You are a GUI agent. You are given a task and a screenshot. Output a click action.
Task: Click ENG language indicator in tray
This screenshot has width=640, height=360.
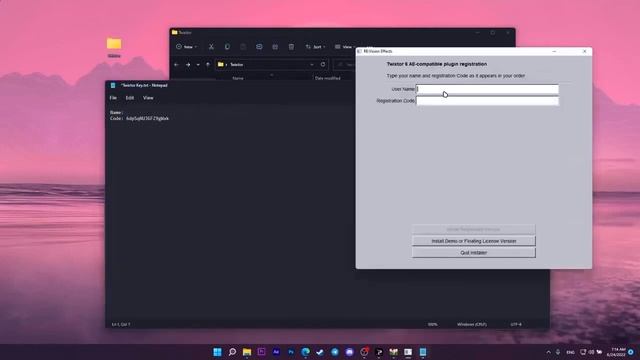(571, 352)
